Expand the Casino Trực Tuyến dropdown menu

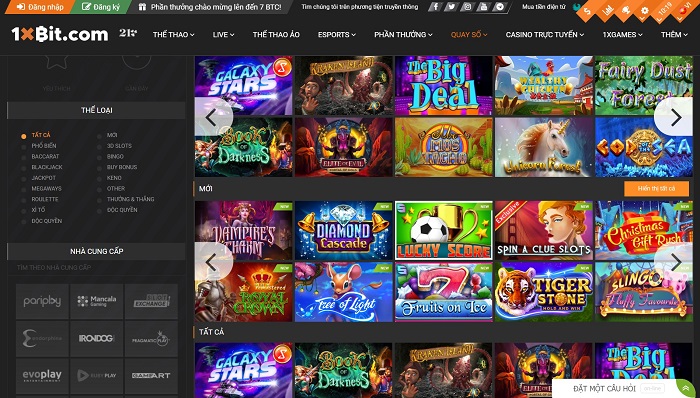click(x=545, y=34)
